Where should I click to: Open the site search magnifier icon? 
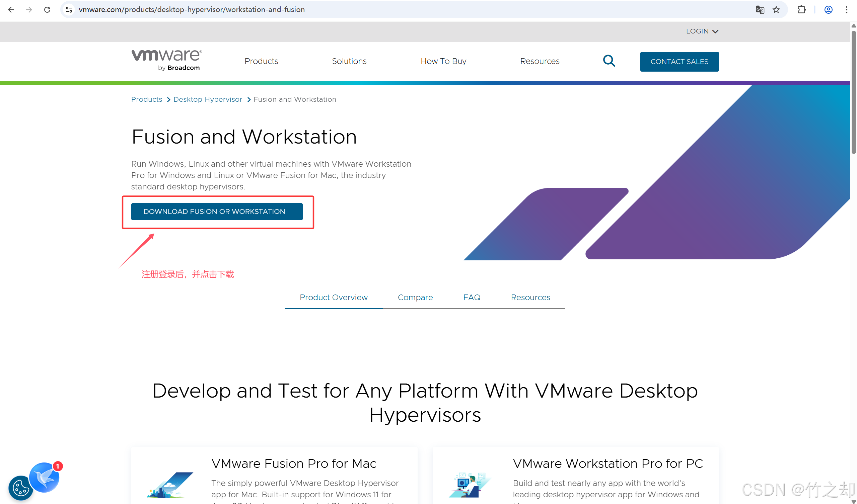point(609,61)
